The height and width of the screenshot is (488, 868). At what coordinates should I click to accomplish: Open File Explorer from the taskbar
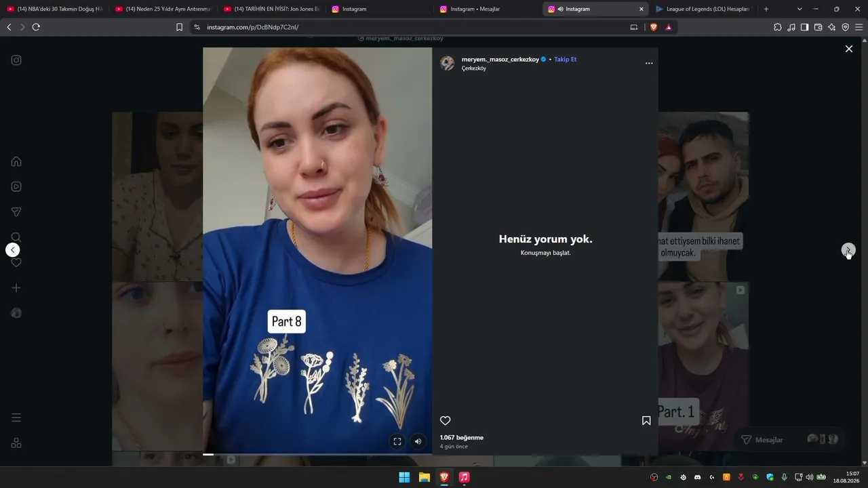click(425, 477)
